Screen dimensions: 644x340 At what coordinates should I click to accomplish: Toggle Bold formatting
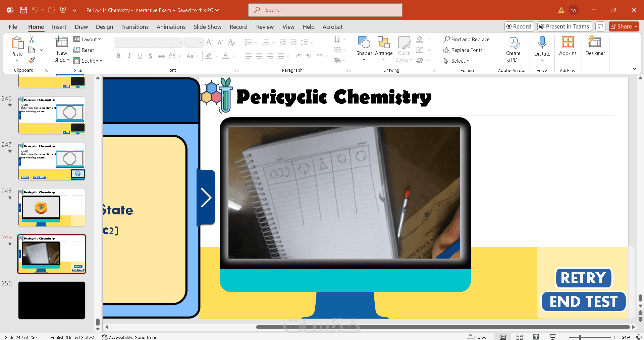point(119,56)
